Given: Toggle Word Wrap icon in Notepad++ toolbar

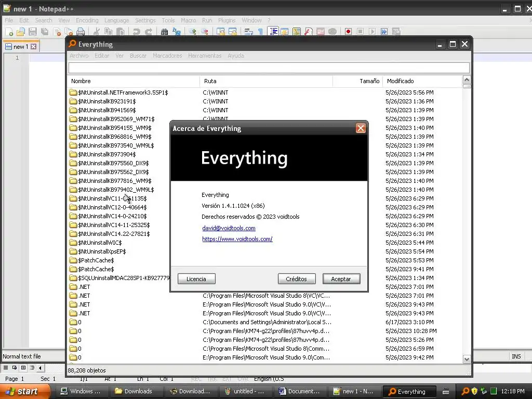Looking at the screenshot, I should (249, 32).
